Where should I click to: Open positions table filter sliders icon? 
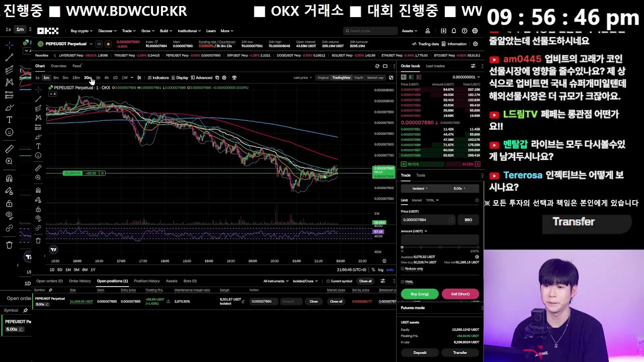click(383, 281)
